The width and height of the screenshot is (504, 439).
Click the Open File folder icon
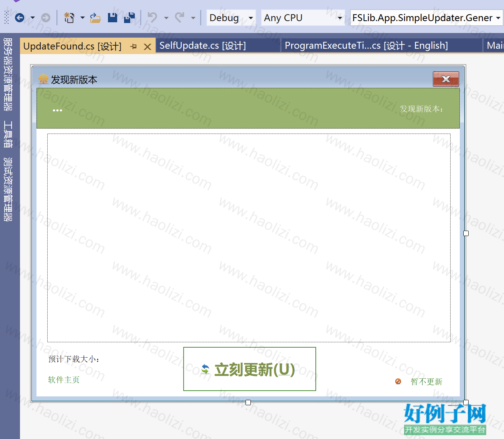click(x=95, y=18)
